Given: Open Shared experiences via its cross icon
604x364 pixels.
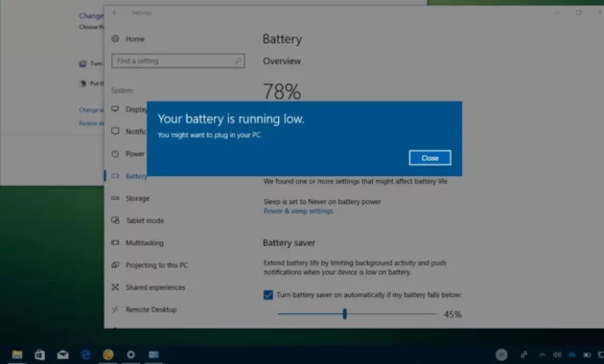Looking at the screenshot, I should click(x=115, y=287).
